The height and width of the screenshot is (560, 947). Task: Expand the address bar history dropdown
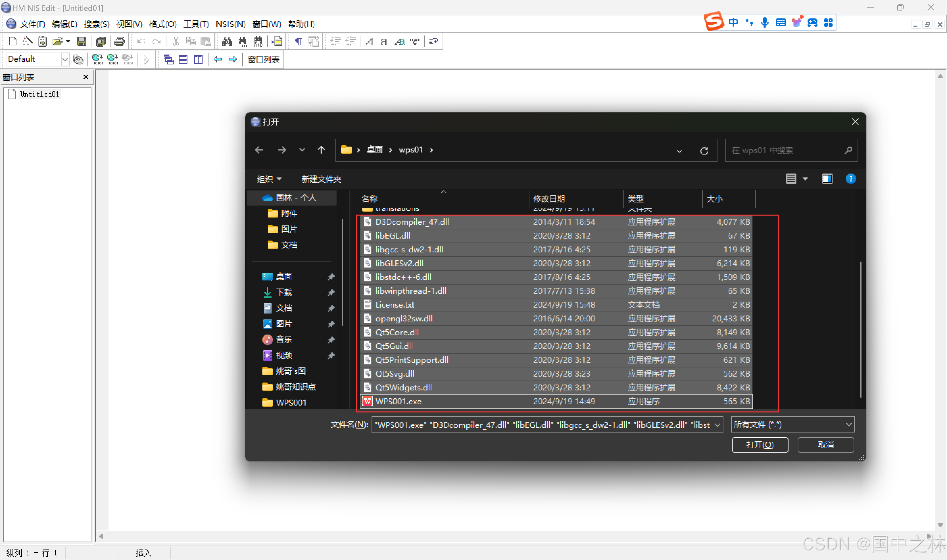point(679,151)
